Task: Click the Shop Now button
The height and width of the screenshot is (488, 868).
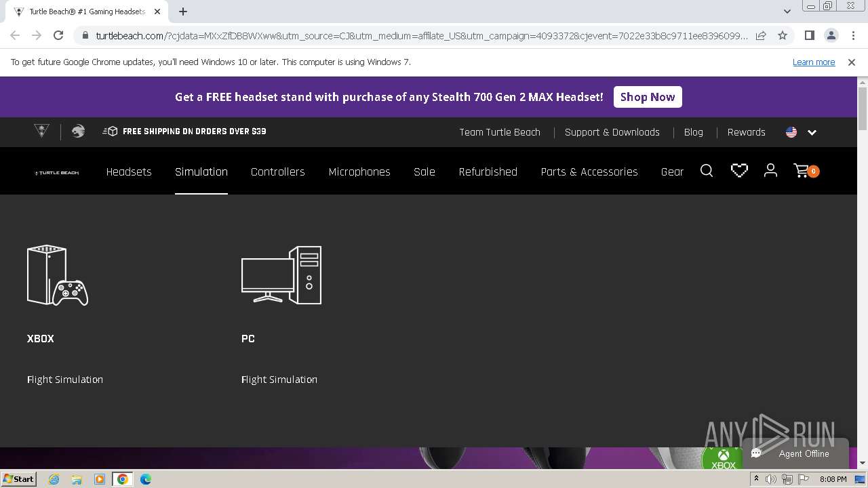Action: [648, 97]
